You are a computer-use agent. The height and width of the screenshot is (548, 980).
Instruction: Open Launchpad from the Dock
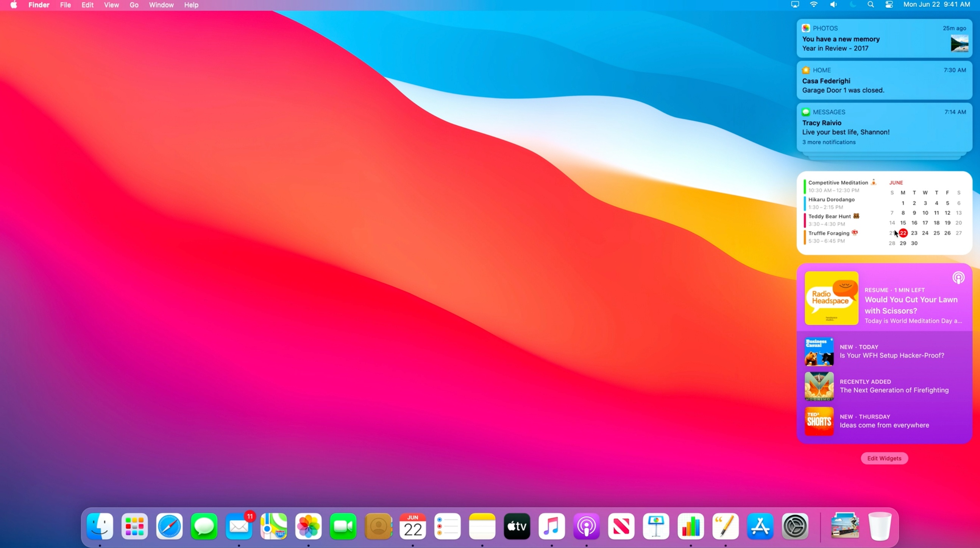(x=134, y=527)
